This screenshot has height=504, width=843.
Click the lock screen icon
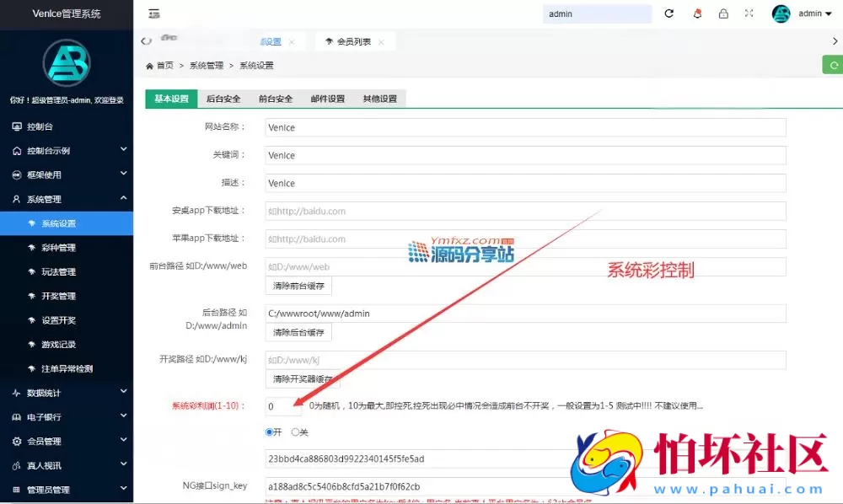[x=723, y=13]
